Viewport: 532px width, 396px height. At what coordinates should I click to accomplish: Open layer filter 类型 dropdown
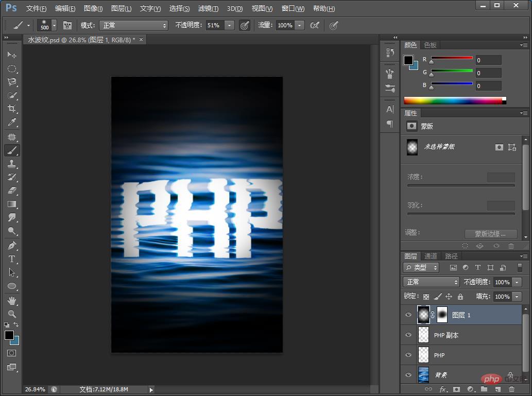coord(421,267)
